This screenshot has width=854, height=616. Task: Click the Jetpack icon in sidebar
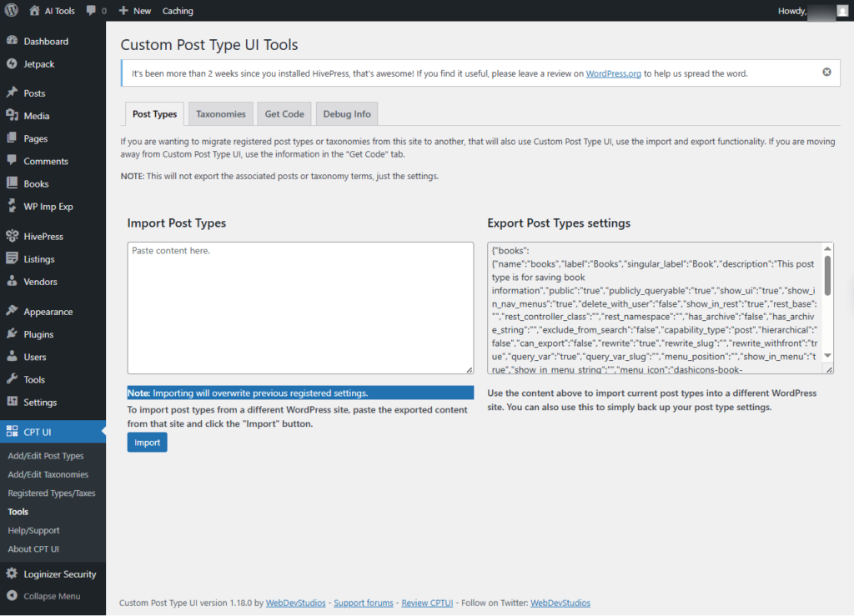click(12, 64)
